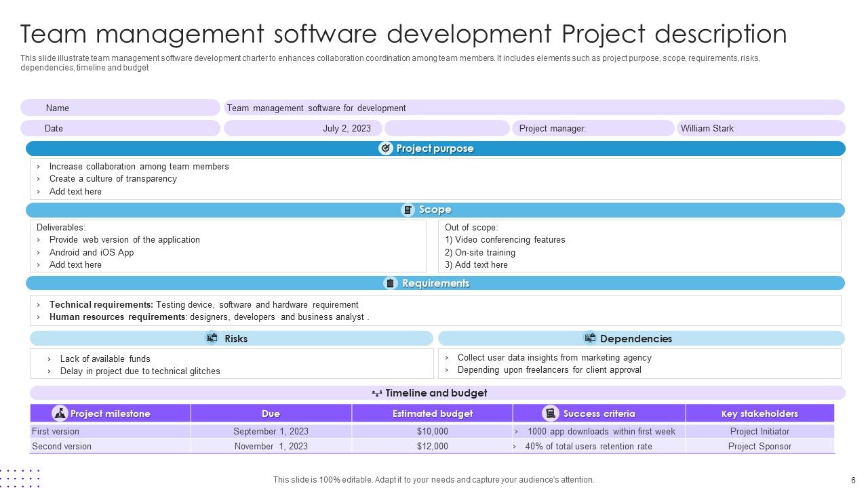This screenshot has height=488, width=868.
Task: Click the Add text here placeholder under Project purpose
Action: 75,191
